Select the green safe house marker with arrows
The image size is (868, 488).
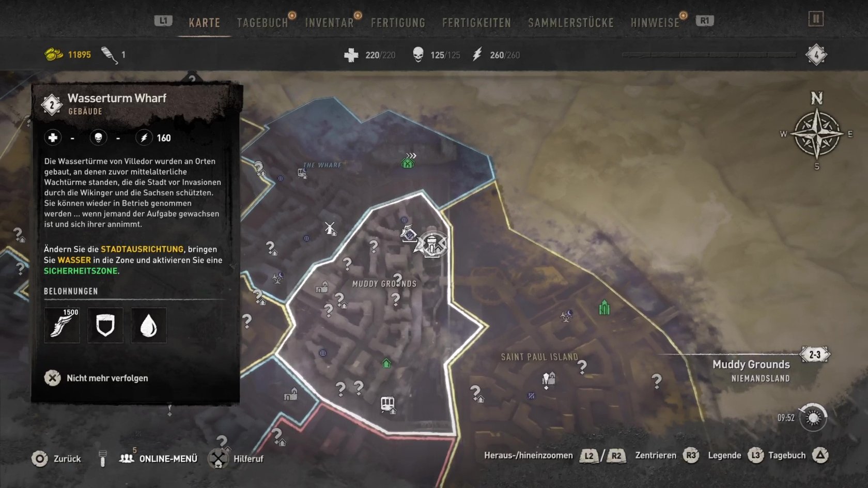408,161
